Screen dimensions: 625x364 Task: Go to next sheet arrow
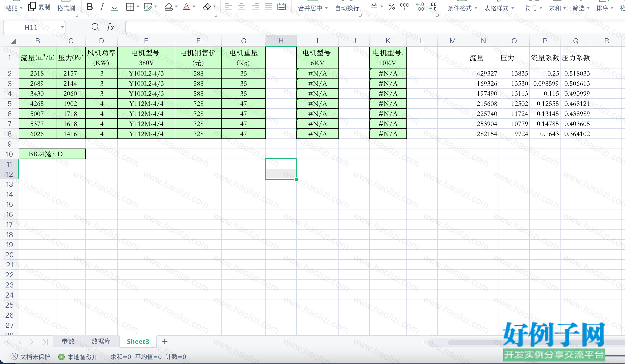point(32,342)
